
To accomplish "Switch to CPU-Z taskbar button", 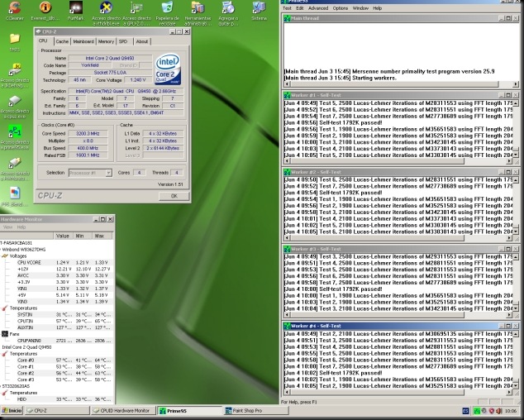I will (x=58, y=411).
